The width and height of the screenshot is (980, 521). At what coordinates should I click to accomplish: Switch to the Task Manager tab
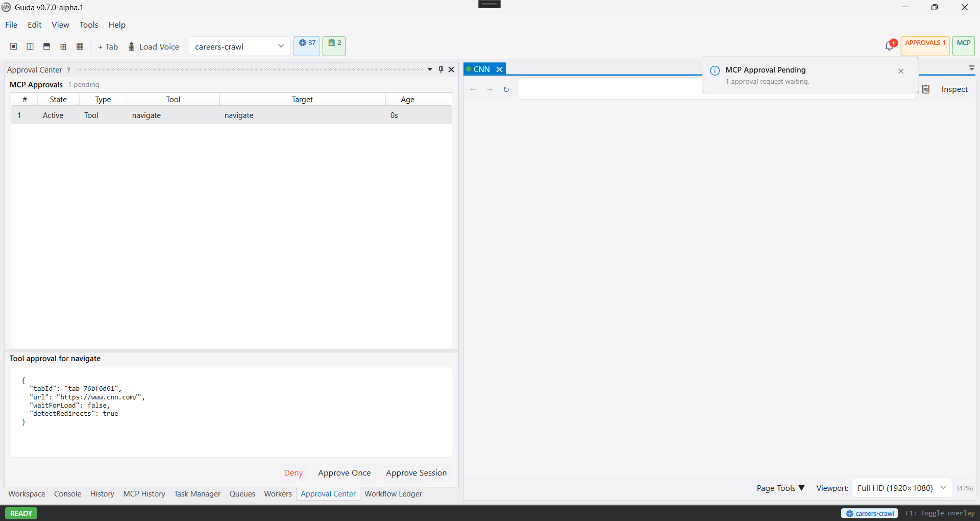[x=197, y=493]
